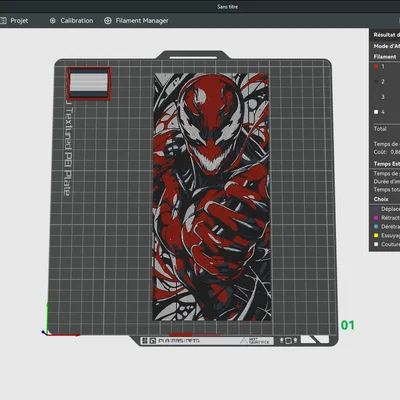The image size is (400, 400).
Task: Click the Total row in the legend
Action: coord(380,129)
